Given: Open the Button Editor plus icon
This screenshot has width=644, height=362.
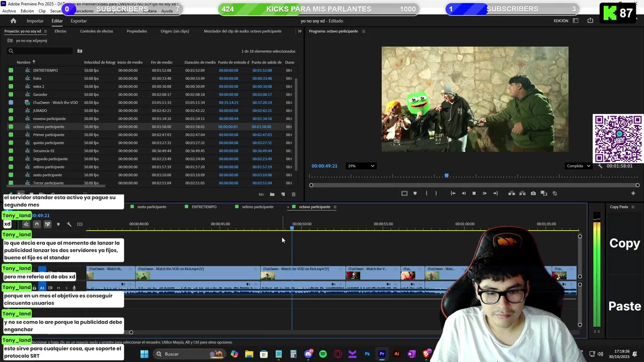Looking at the screenshot, I should (x=633, y=193).
